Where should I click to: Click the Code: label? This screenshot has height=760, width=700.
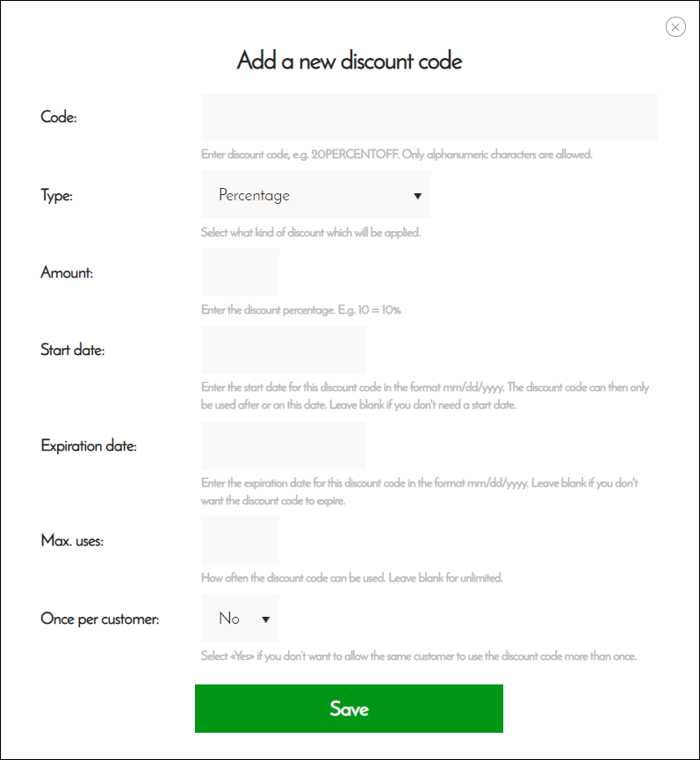(59, 117)
